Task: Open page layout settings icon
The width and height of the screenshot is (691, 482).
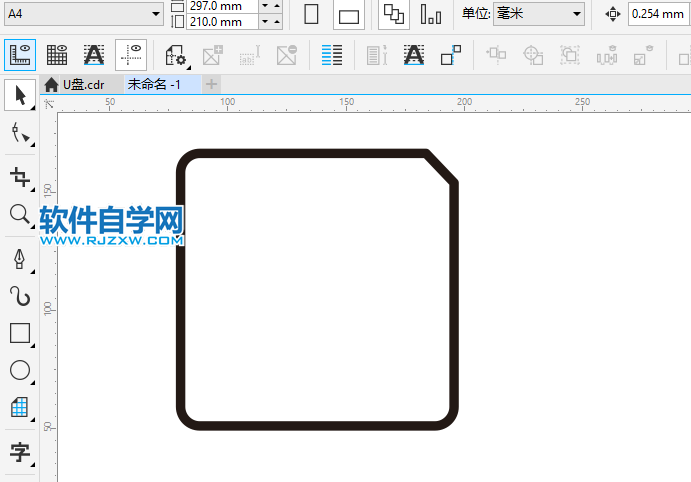Action: pos(176,56)
